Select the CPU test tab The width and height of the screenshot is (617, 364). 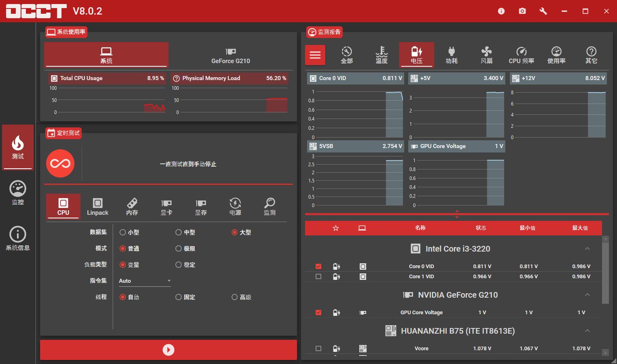coord(63,207)
